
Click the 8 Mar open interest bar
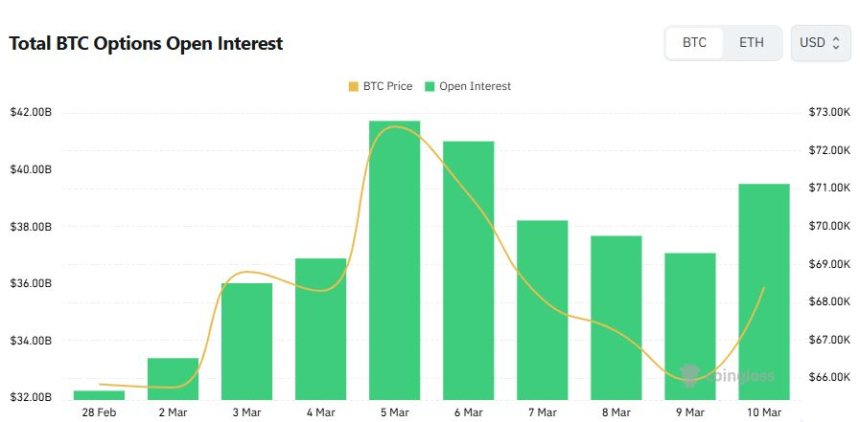(616, 316)
